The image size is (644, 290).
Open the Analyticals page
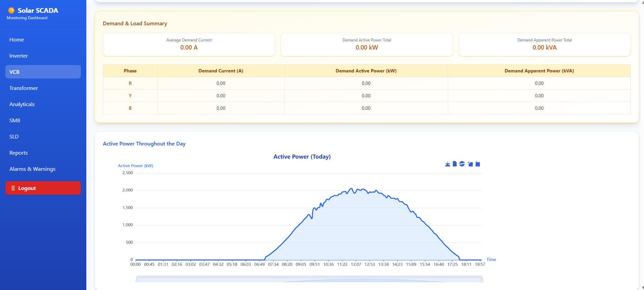[x=22, y=104]
